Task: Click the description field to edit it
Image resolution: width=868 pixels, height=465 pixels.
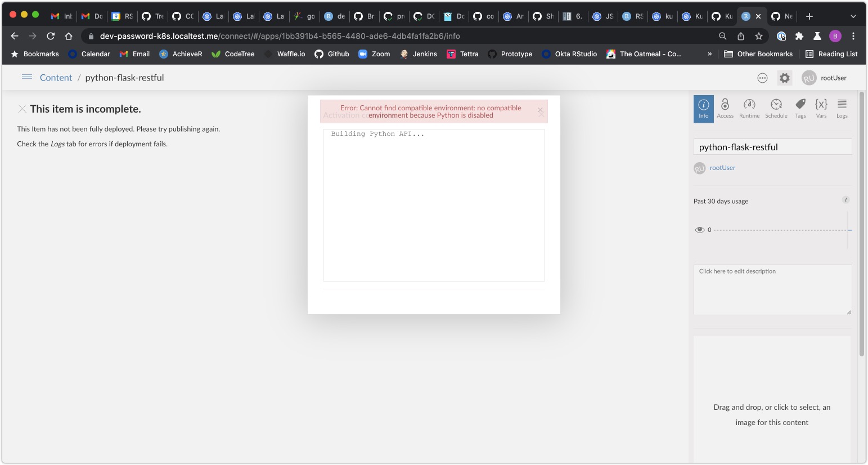Action: (772, 289)
